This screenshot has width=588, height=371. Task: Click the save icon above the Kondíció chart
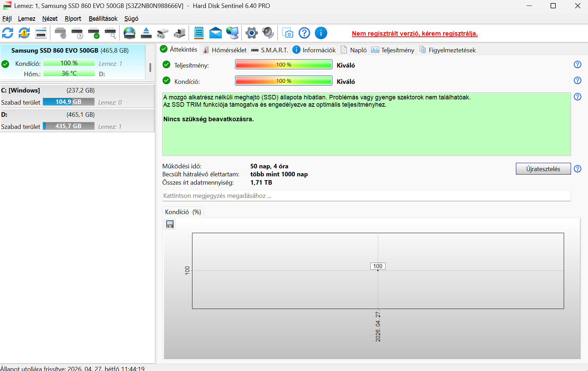click(x=170, y=224)
